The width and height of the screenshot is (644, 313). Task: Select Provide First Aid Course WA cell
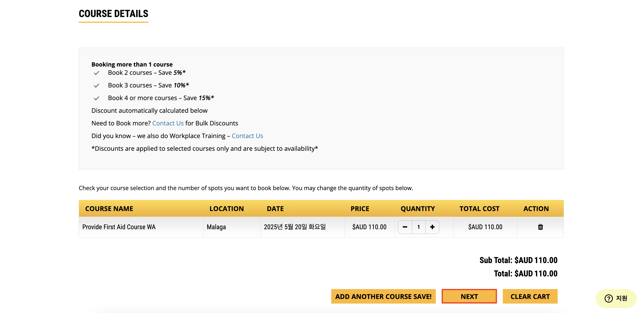pos(119,227)
